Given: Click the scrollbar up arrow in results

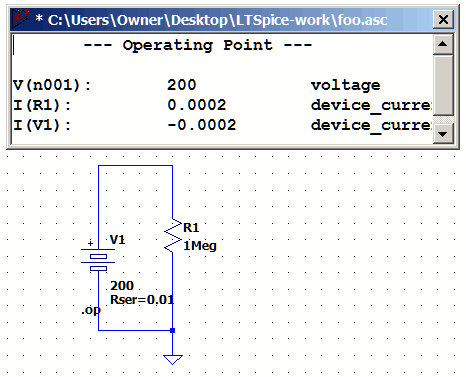Looking at the screenshot, I should tap(443, 44).
